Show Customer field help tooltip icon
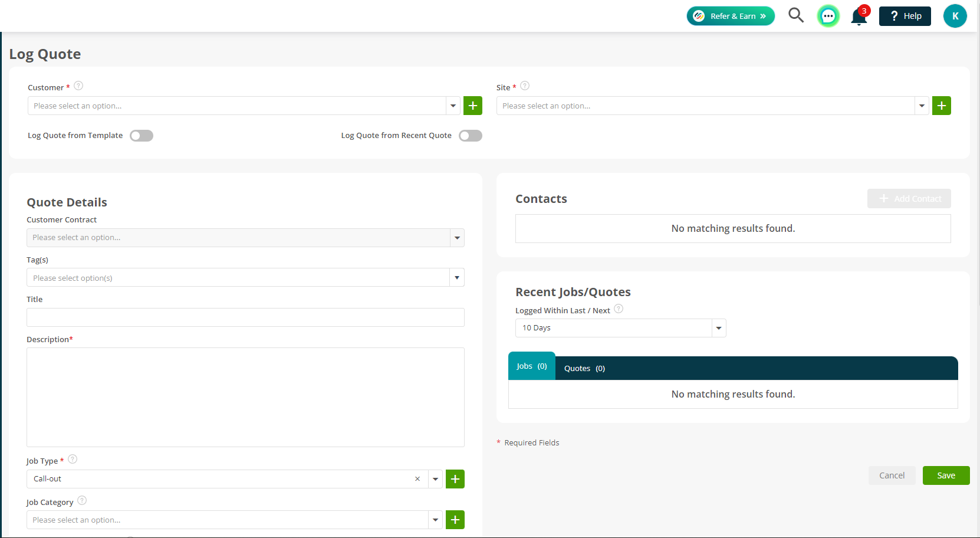Viewport: 980px width, 538px height. [x=78, y=86]
